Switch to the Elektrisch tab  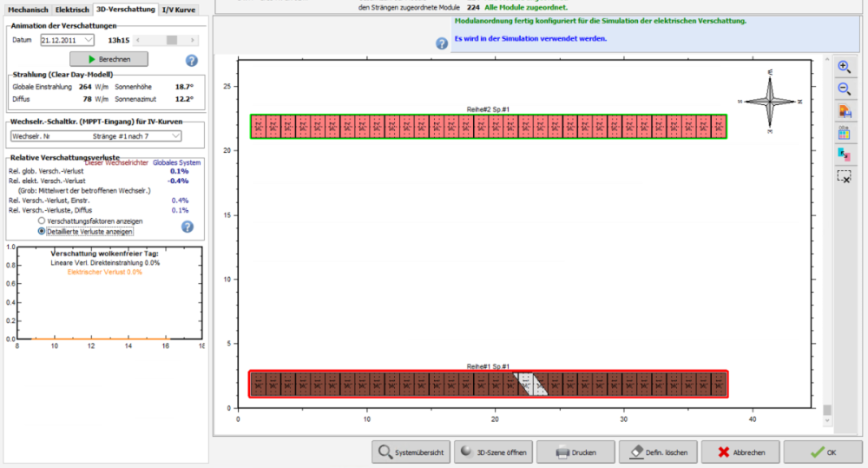(x=73, y=10)
